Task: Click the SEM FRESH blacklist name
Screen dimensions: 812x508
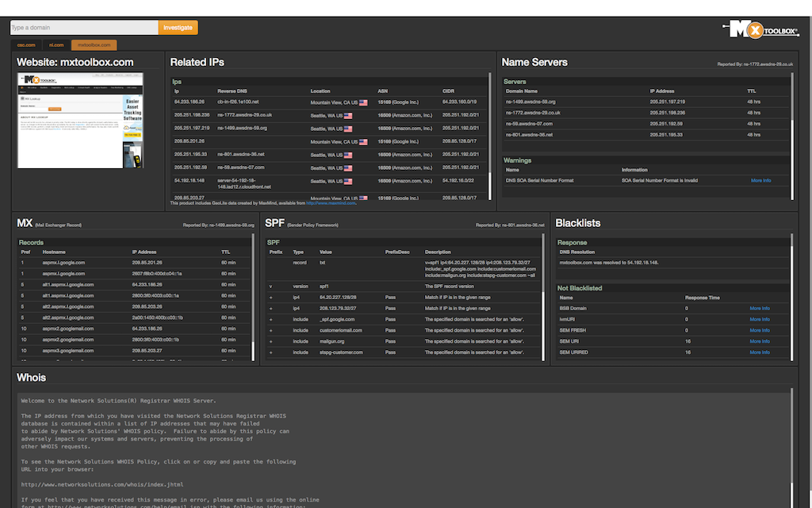Action: [573, 330]
